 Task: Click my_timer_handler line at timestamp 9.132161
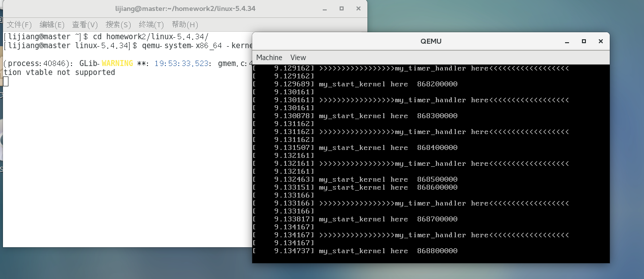[443, 164]
